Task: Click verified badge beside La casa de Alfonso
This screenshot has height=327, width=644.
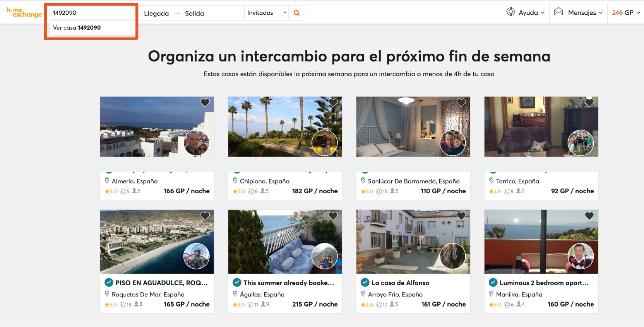Action: (365, 283)
